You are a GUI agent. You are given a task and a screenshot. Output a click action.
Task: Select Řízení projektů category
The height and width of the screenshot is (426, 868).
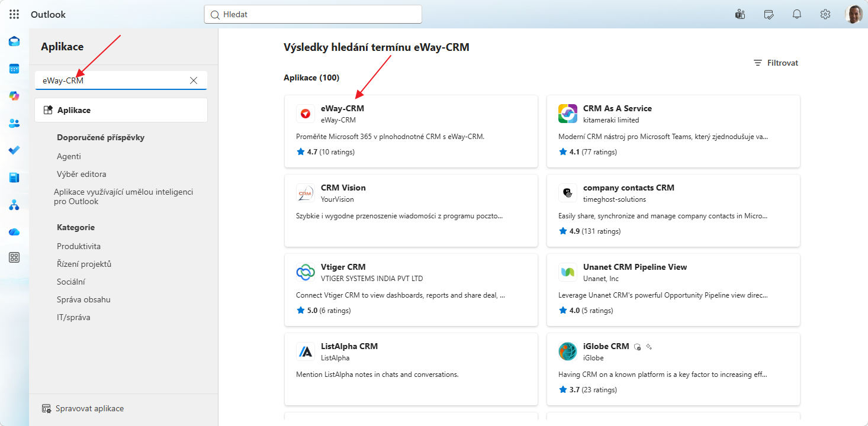[x=84, y=264]
